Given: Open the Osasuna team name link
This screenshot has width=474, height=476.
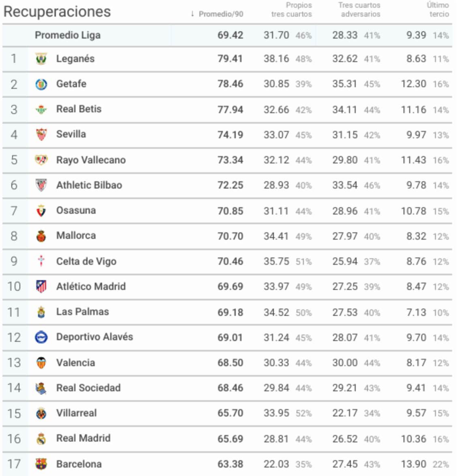Looking at the screenshot, I should pyautogui.click(x=76, y=210).
